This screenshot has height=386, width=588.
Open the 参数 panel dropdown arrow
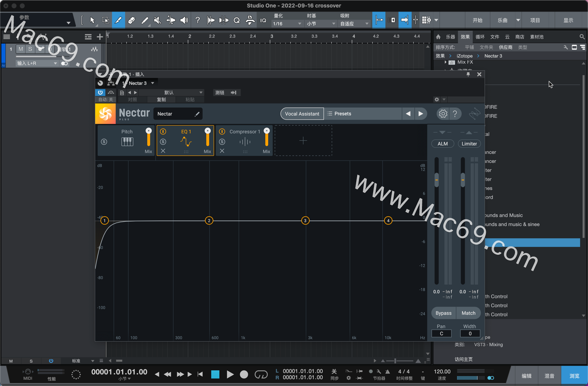68,23
